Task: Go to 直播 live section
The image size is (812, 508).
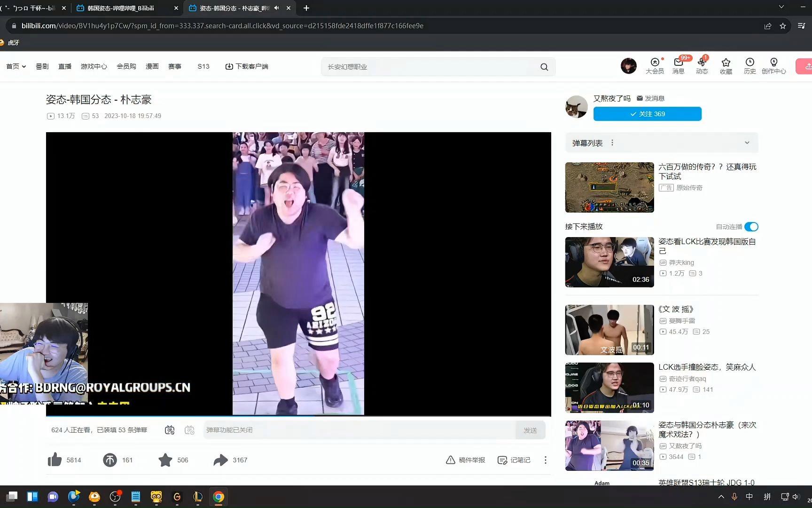Action: click(x=65, y=66)
